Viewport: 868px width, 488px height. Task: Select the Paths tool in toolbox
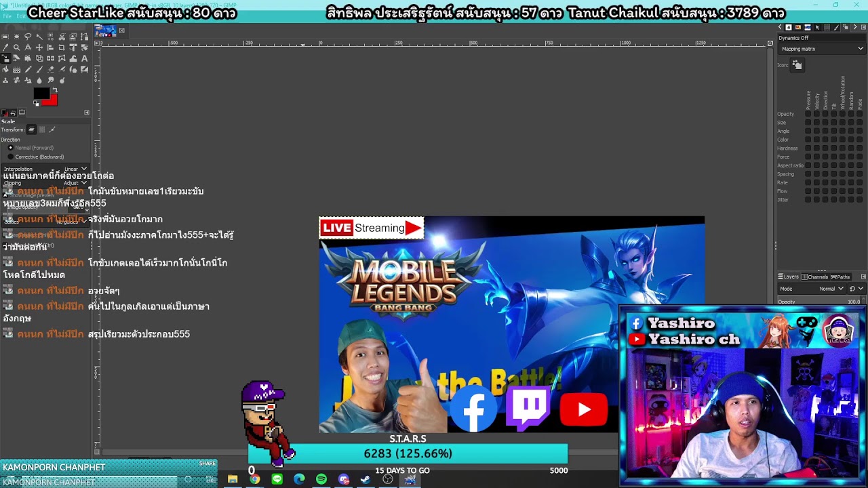click(84, 37)
